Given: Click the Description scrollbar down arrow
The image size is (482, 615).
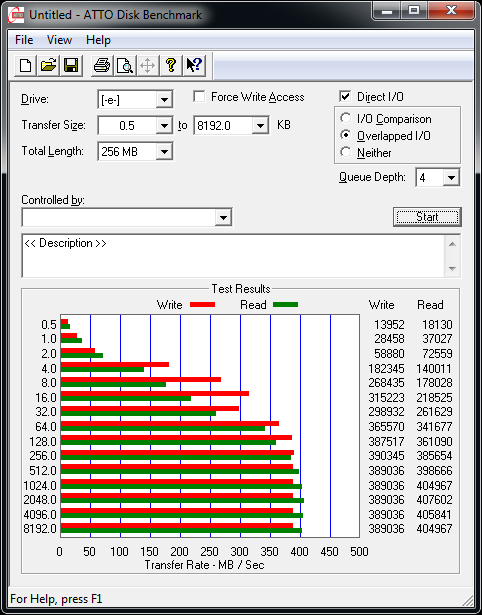Looking at the screenshot, I should point(452,269).
